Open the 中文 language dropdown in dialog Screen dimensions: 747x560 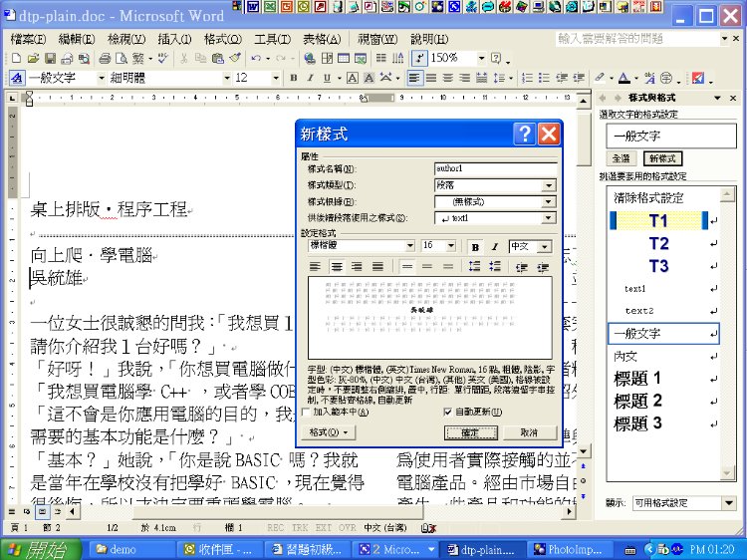(x=545, y=246)
